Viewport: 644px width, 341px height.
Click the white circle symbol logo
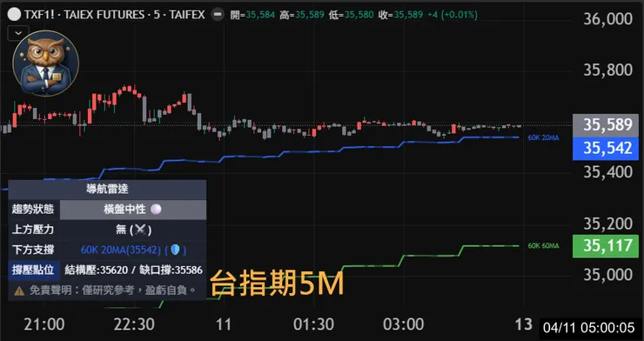(x=14, y=15)
